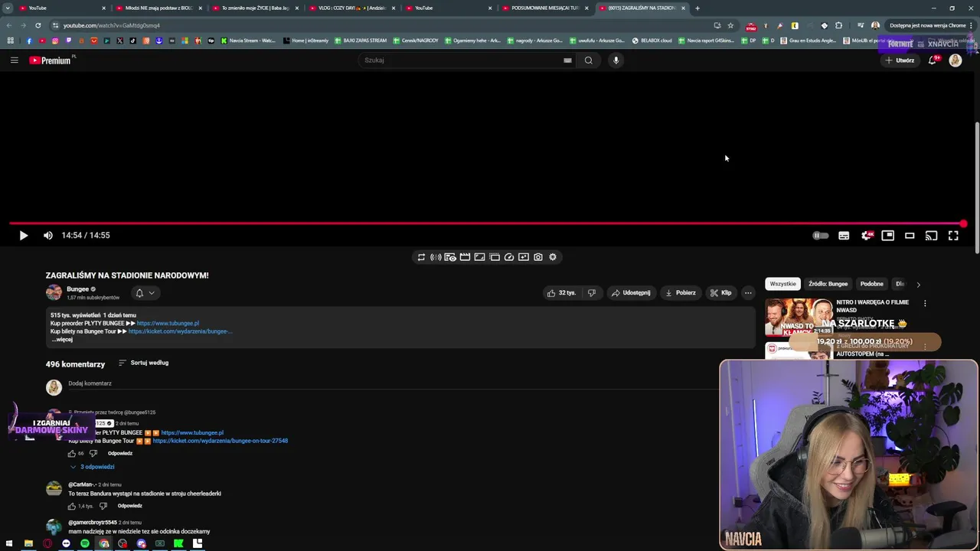Like the video (32 tys.)
The image size is (980, 551).
[x=561, y=293]
